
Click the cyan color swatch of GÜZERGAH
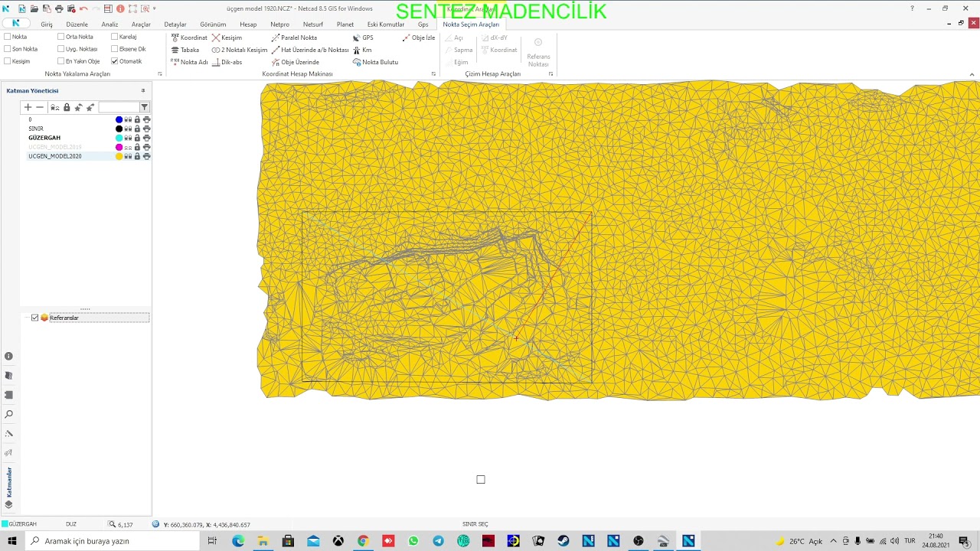click(x=119, y=138)
